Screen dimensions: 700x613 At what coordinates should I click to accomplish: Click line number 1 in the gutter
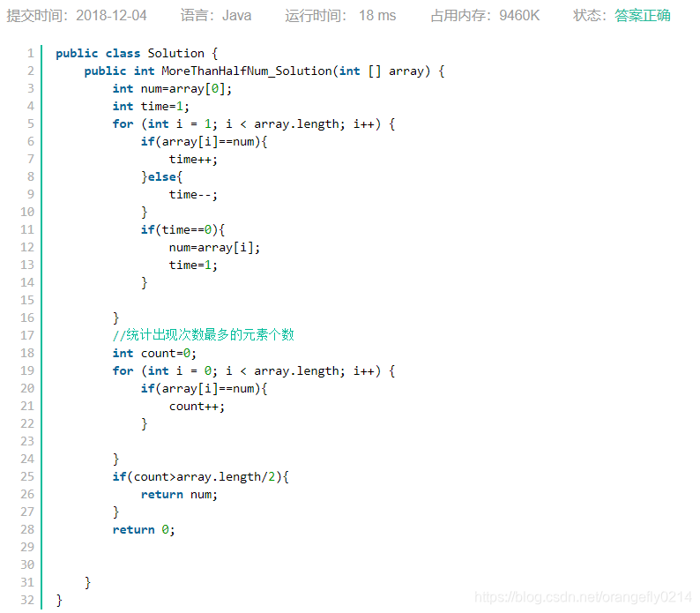[x=30, y=53]
